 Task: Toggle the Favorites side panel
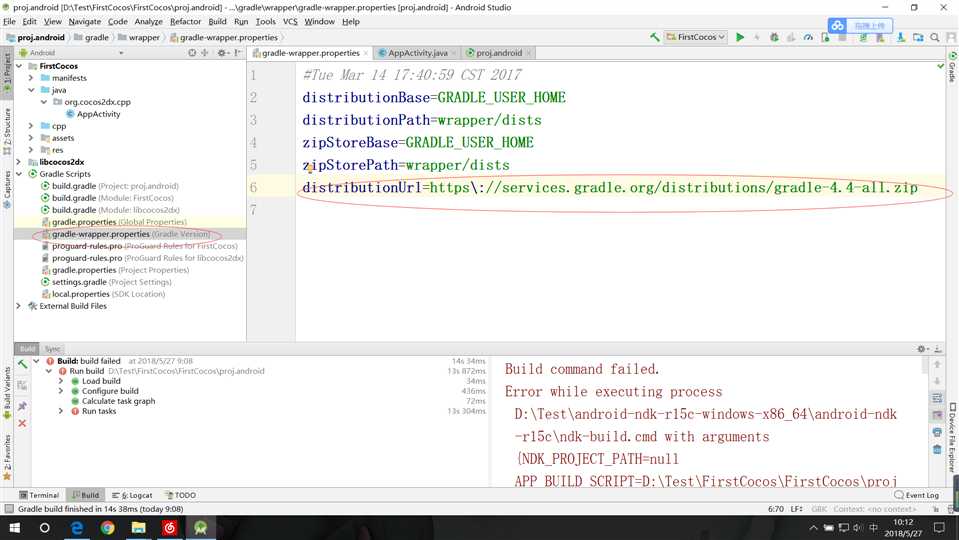7,456
